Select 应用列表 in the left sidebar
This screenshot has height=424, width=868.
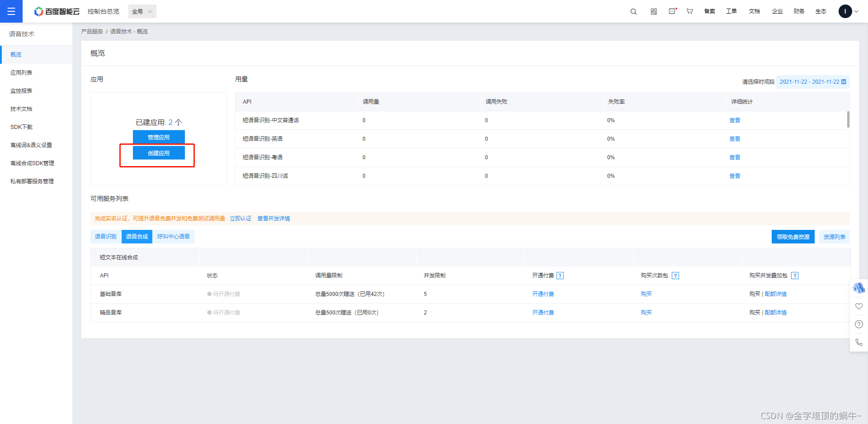pos(36,72)
